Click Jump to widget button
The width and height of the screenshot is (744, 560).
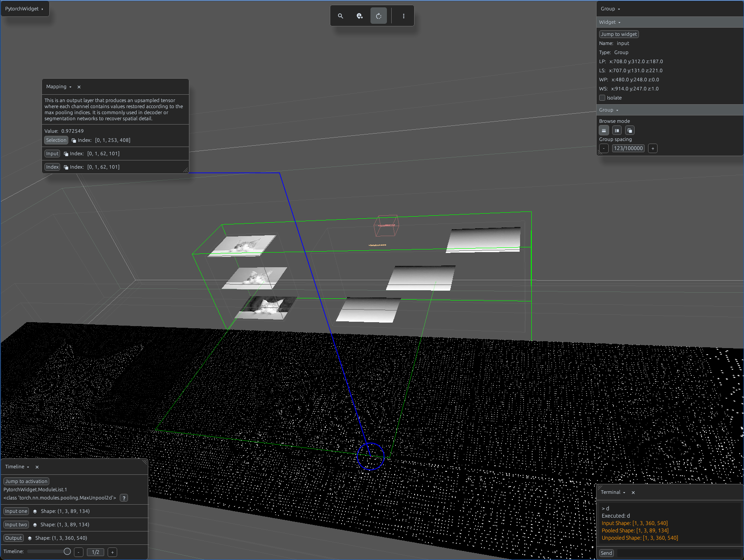619,35
